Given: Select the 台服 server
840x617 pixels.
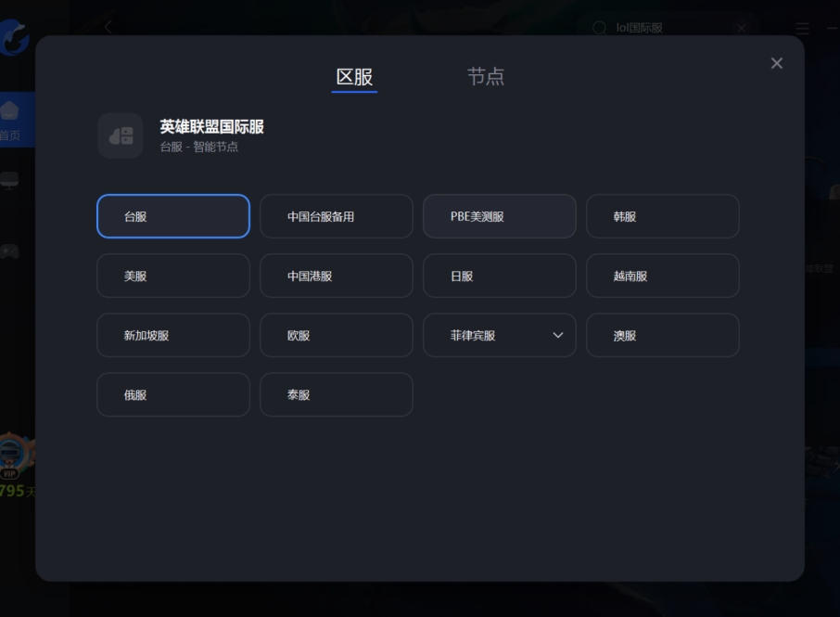Looking at the screenshot, I should 173,216.
